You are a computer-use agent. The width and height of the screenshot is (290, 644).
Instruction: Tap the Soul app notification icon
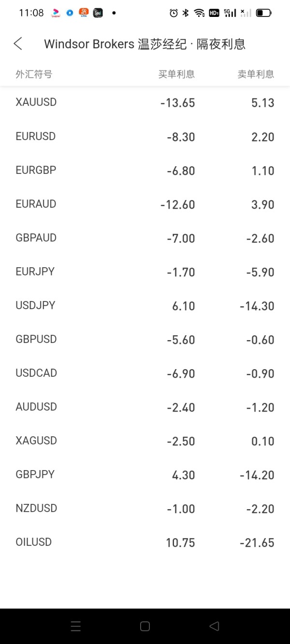point(98,13)
